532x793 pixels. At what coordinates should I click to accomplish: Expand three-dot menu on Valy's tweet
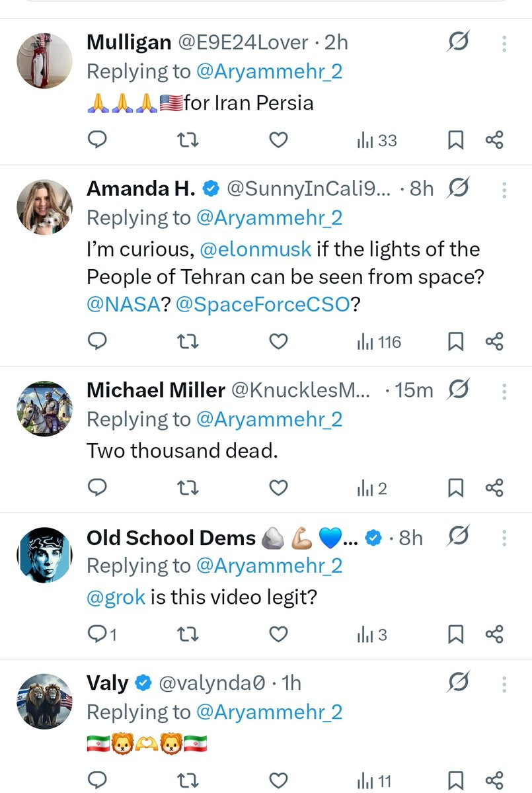tap(504, 684)
